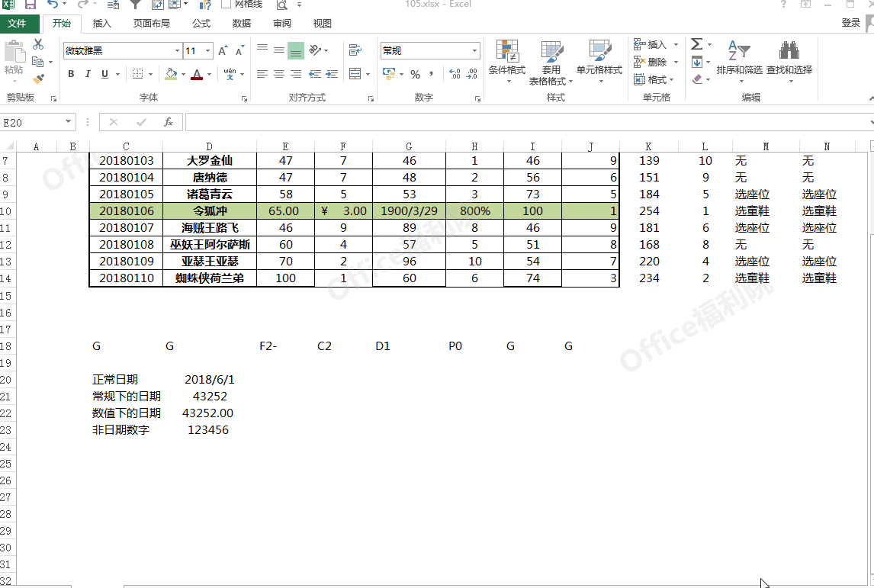Open the font color dropdown arrow
874x588 pixels.
click(x=210, y=74)
